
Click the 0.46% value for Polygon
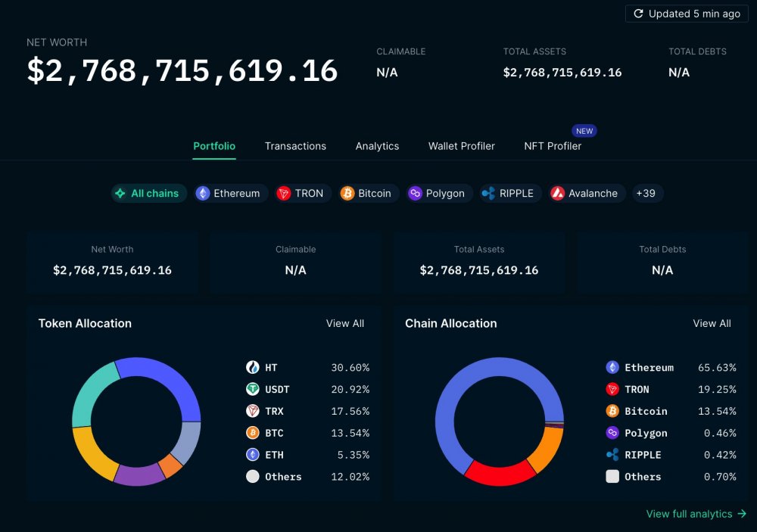720,433
